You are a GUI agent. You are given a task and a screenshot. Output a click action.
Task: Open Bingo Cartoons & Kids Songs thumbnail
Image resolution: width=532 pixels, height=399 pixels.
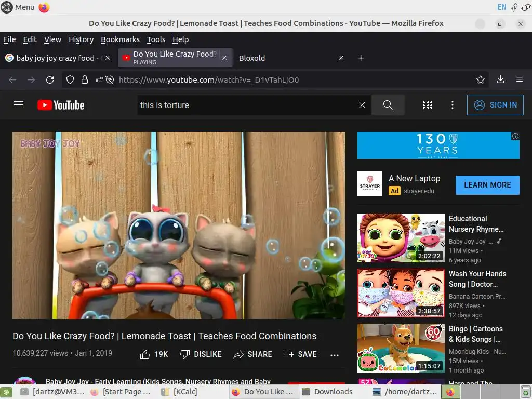(x=401, y=348)
